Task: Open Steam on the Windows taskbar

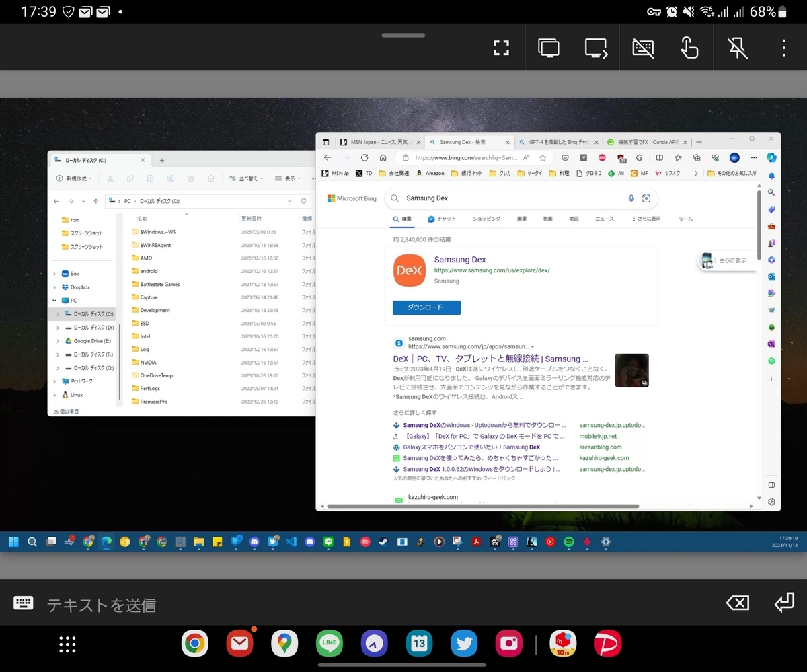Action: coord(383,542)
